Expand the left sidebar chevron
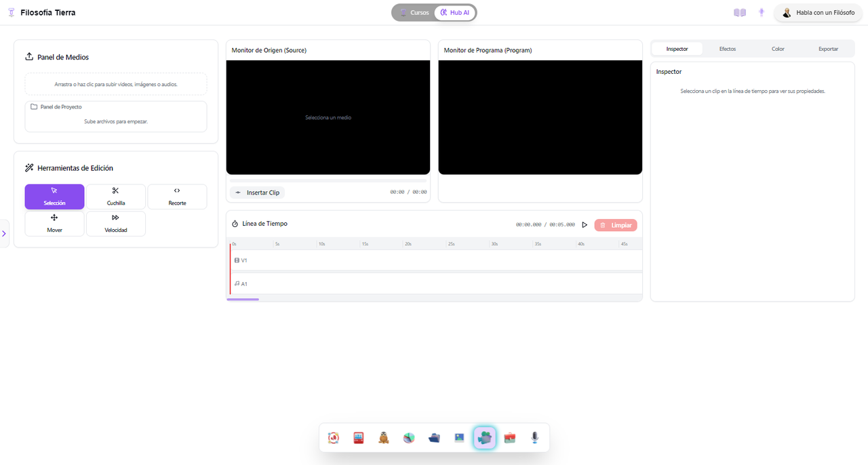Viewport: 868px width, 465px height. (4, 233)
